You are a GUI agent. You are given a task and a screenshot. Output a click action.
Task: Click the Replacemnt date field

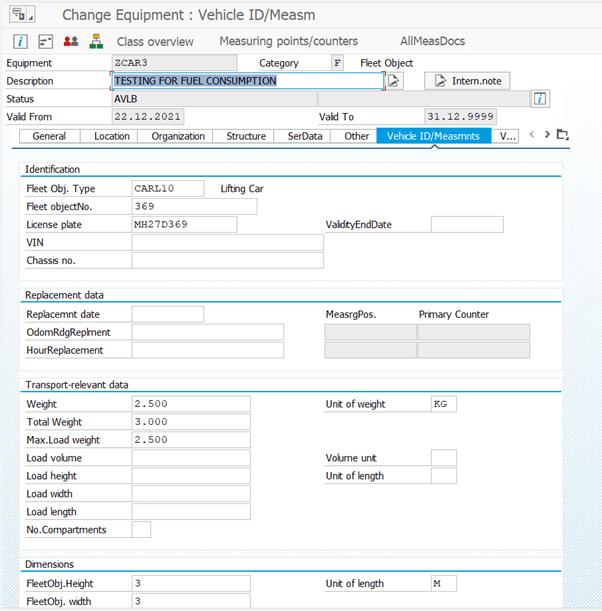click(x=168, y=314)
